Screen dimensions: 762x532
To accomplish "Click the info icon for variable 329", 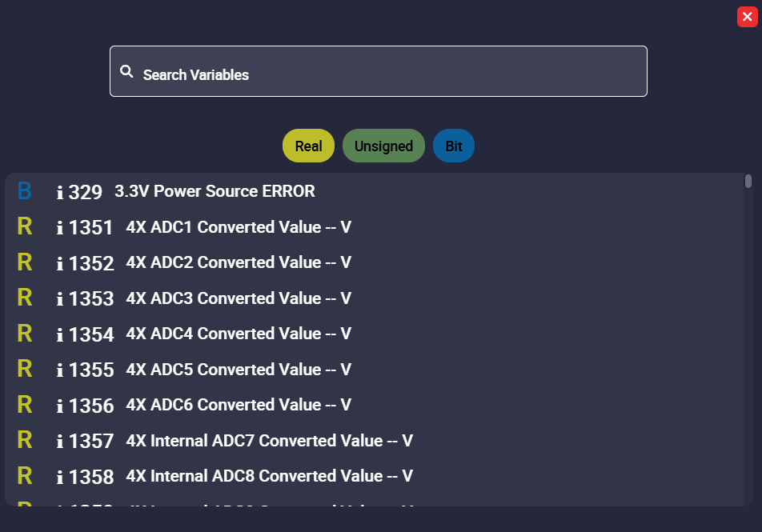I will pyautogui.click(x=60, y=192).
